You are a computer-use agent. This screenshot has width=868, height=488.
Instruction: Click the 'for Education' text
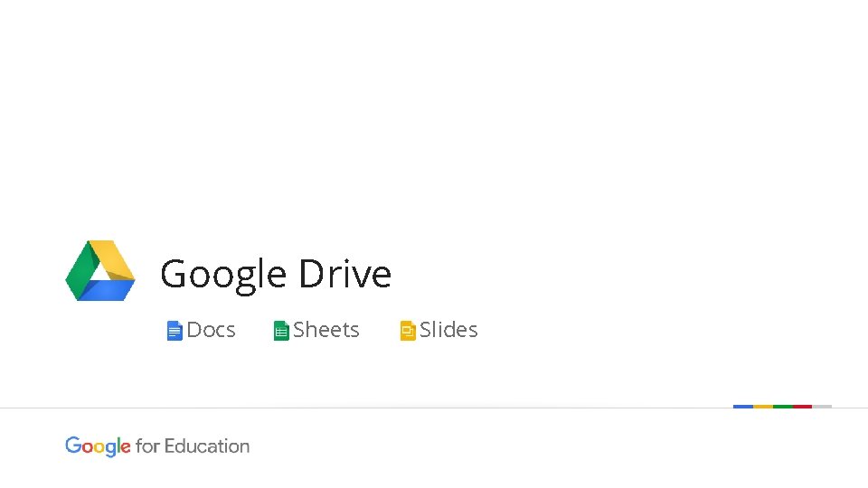193,446
